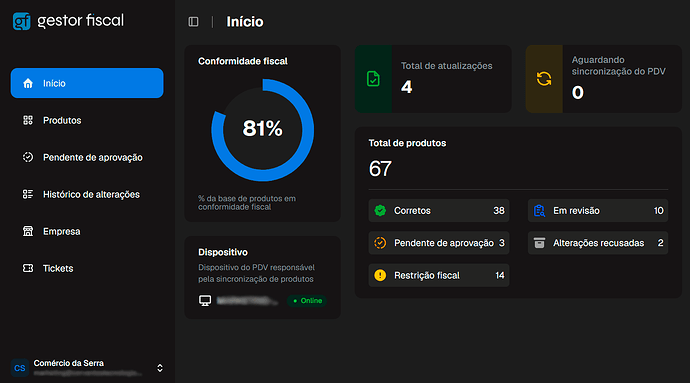This screenshot has width=690, height=383.
Task: Open Pendente de aprovação row showing 3
Action: 439,243
